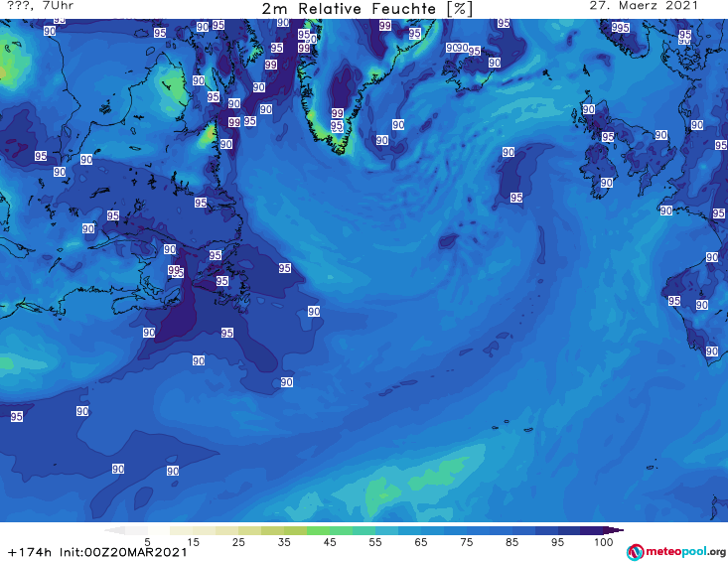728x562 pixels.
Task: Click the dark purple arrow tip ending the colorbar
Action: (614, 530)
